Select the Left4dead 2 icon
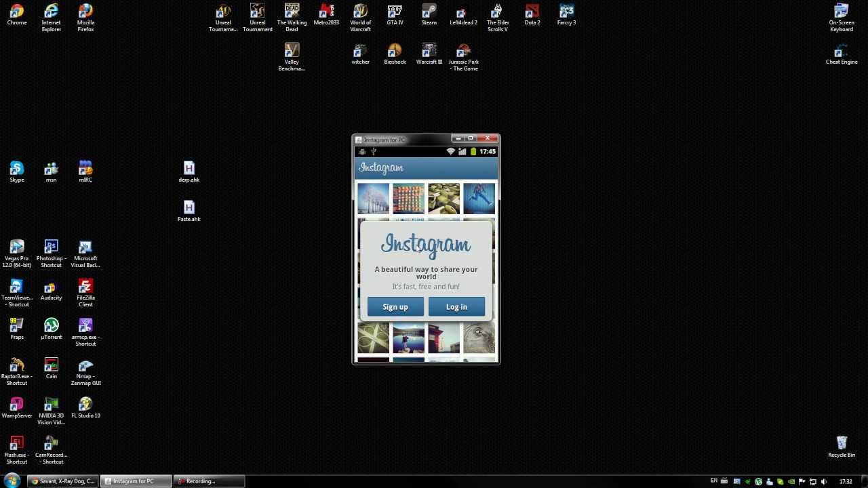Screen dimensions: 868x488 (463, 15)
